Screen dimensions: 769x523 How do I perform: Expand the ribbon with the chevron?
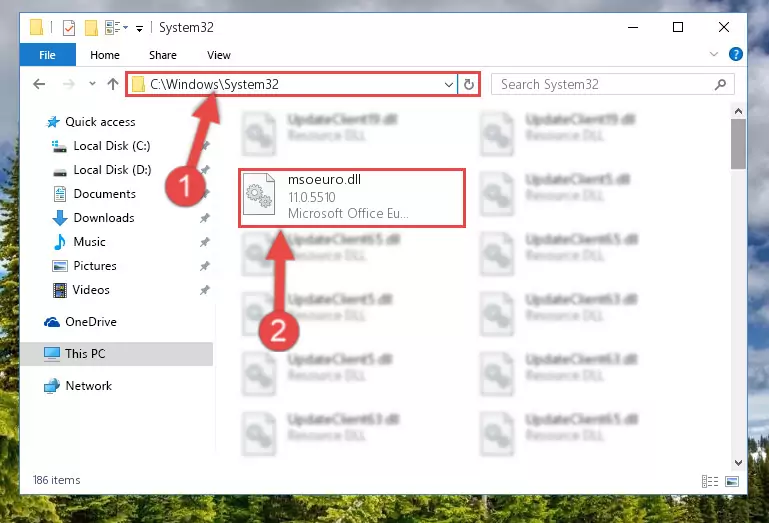[714, 54]
